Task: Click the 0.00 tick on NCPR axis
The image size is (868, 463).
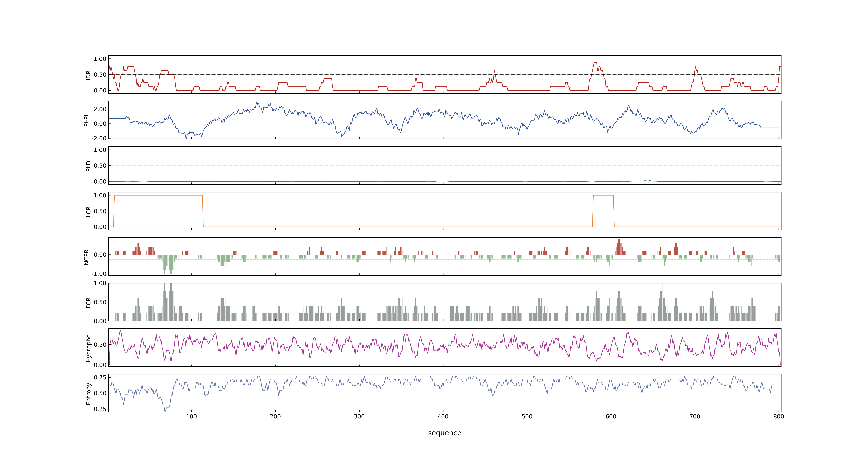Action: (x=100, y=255)
